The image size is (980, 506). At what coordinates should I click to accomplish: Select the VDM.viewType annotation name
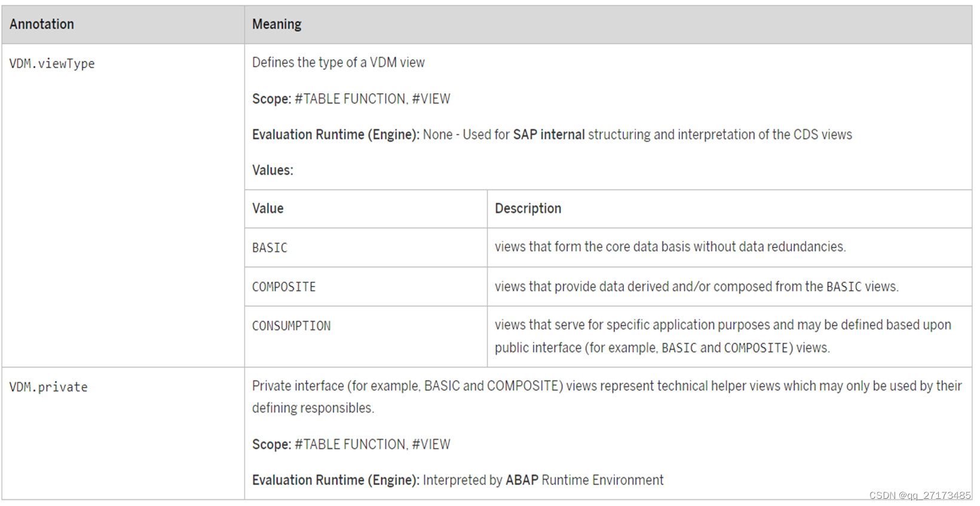(x=52, y=63)
